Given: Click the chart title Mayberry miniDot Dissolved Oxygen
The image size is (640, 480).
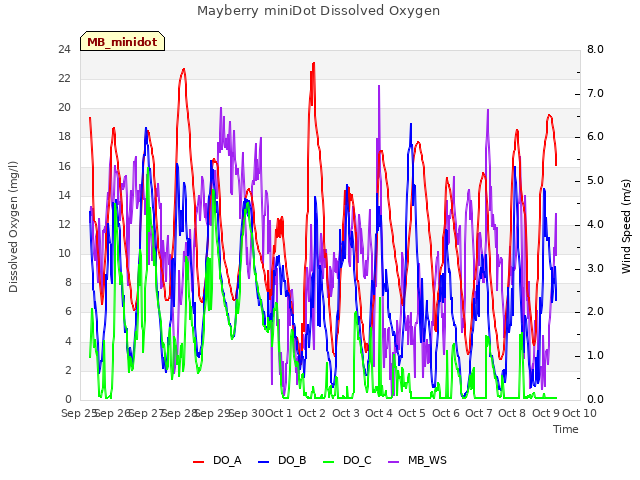Looking at the screenshot, I should pos(318,11).
